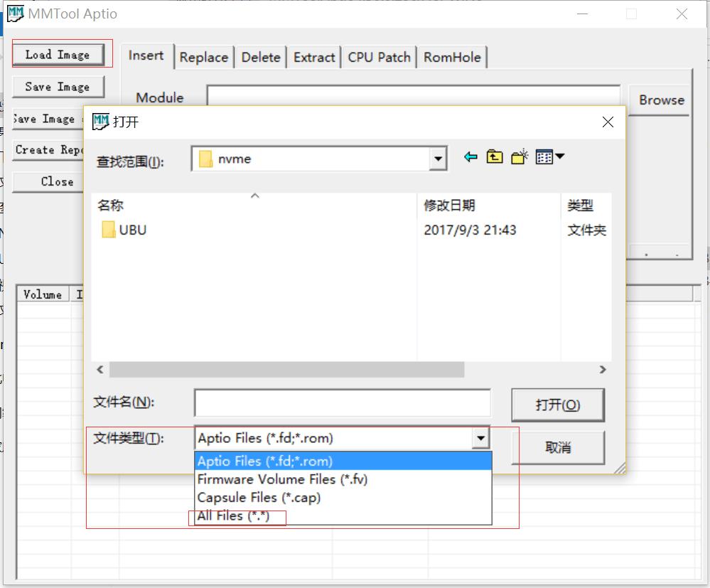Switch to the CPU Patch tab
710x588 pixels.
379,58
